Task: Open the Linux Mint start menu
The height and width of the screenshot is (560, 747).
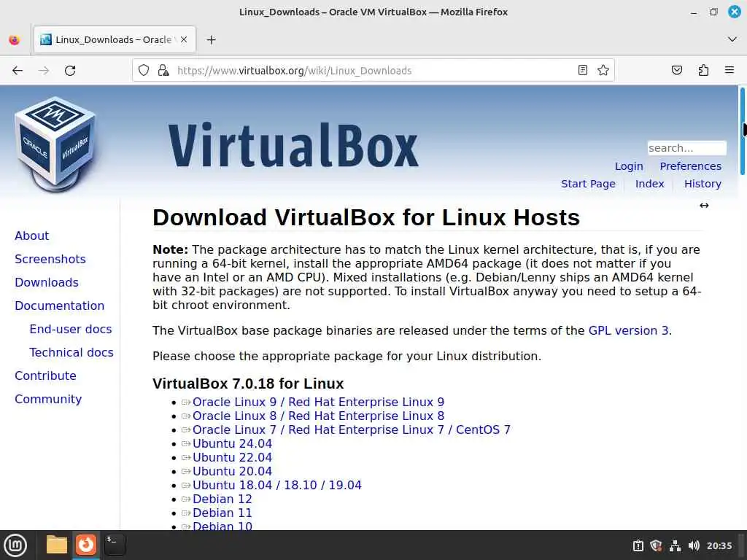Action: [15, 545]
